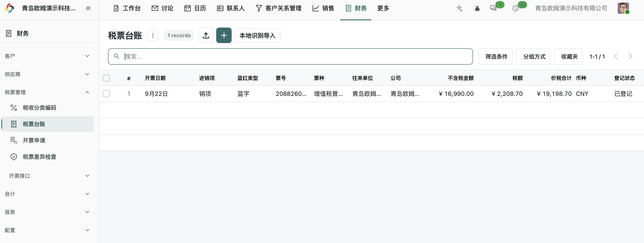Open 开票申请 in the sidebar
Image resolution: width=644 pixels, height=243 pixels.
click(x=48, y=140)
